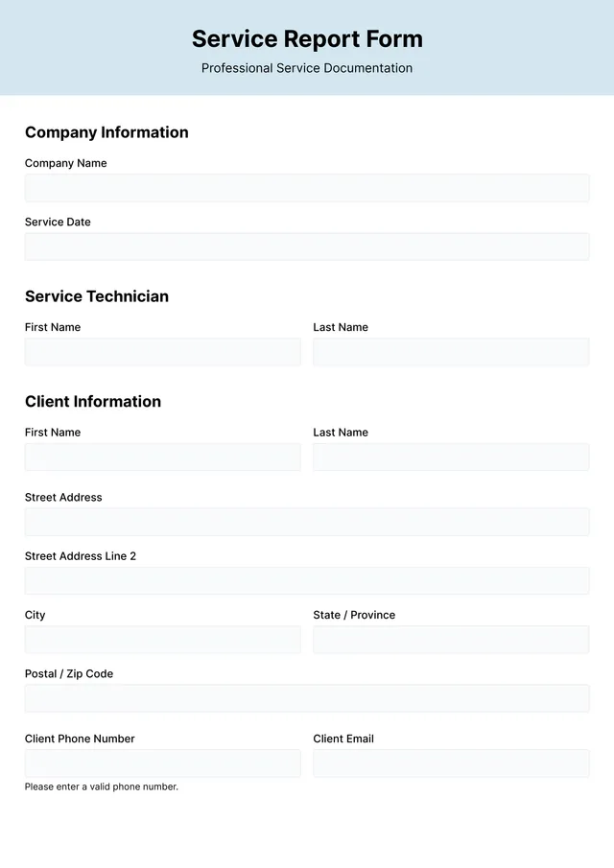Viewport: 614px width, 868px height.
Task: Select the Client Information First Name field
Action: (x=162, y=457)
